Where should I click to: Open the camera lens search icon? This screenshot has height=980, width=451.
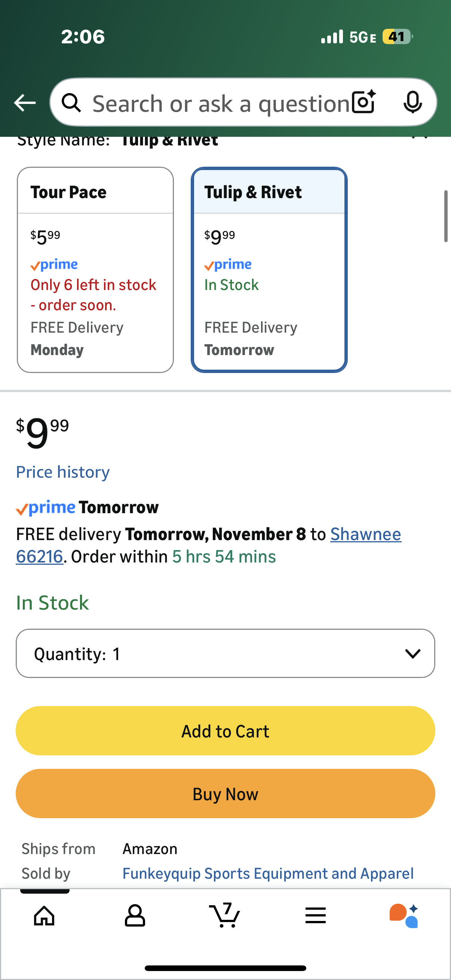tap(363, 102)
